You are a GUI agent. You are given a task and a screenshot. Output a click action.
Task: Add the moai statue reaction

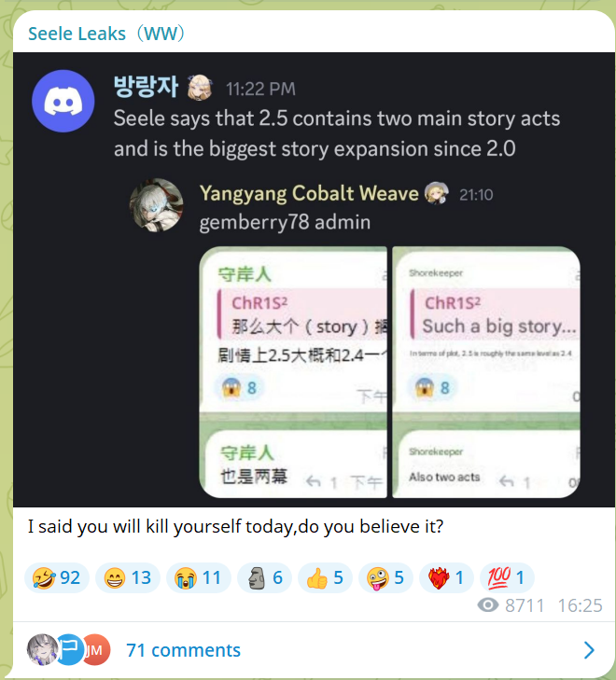point(265,577)
